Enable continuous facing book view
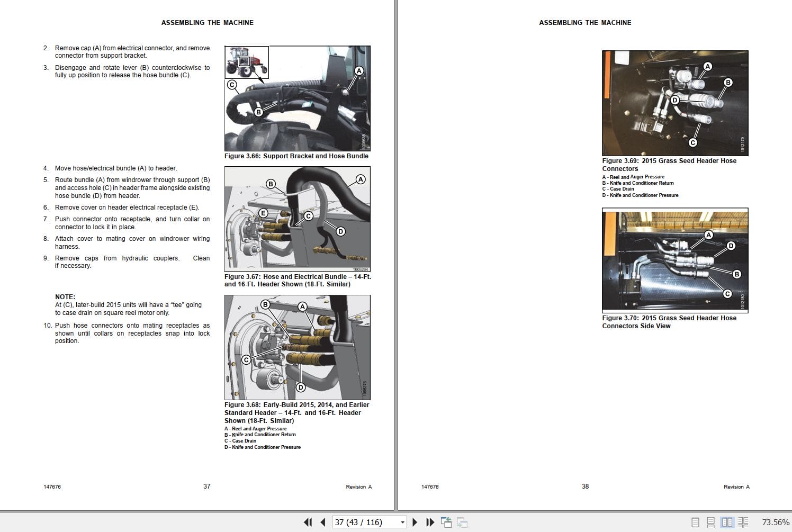 [743, 521]
